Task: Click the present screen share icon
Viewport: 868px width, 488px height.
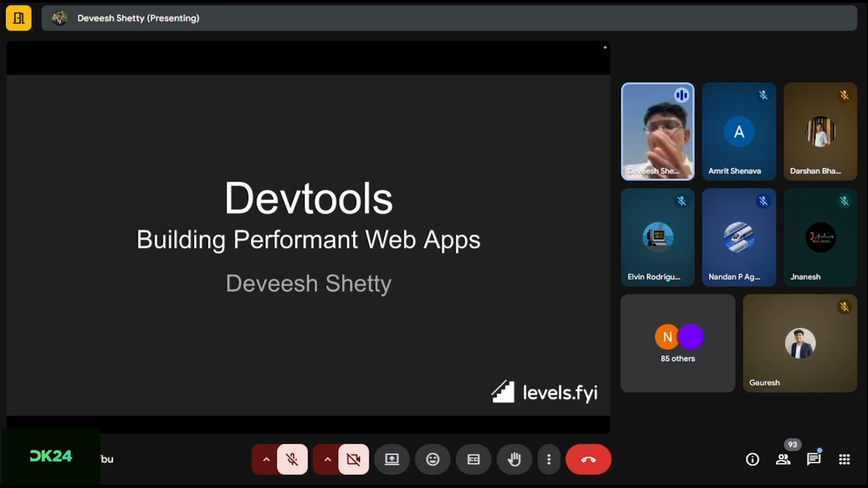Action: (391, 459)
